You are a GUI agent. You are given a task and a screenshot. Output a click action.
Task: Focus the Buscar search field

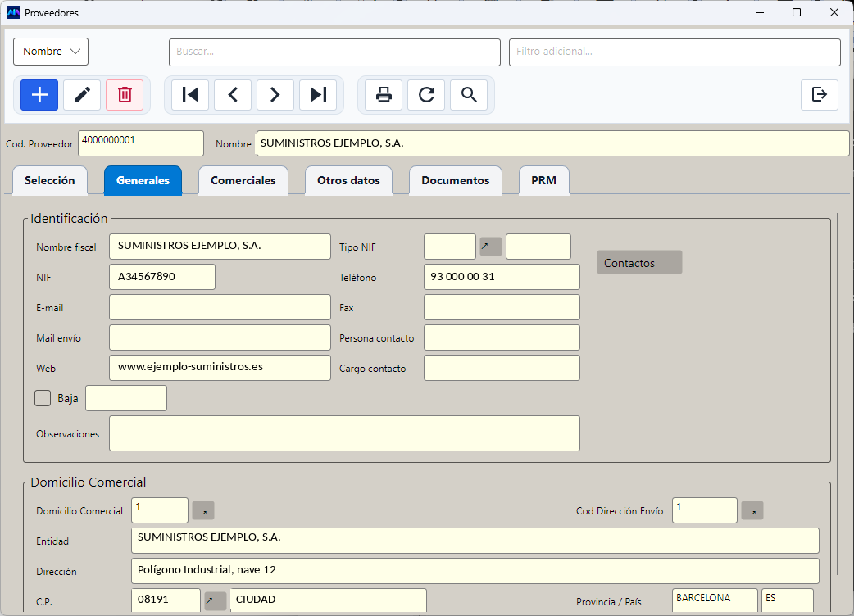(334, 52)
